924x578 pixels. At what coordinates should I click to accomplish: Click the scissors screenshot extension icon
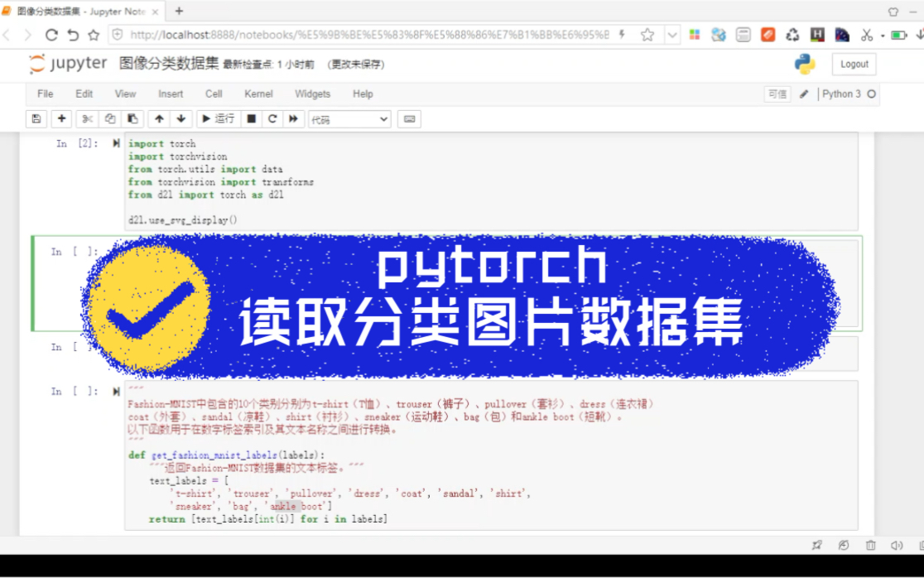[x=866, y=36]
